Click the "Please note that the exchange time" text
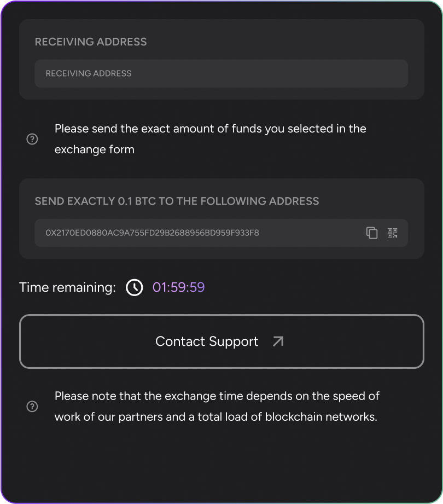Image resolution: width=443 pixels, height=504 pixels. 217,396
